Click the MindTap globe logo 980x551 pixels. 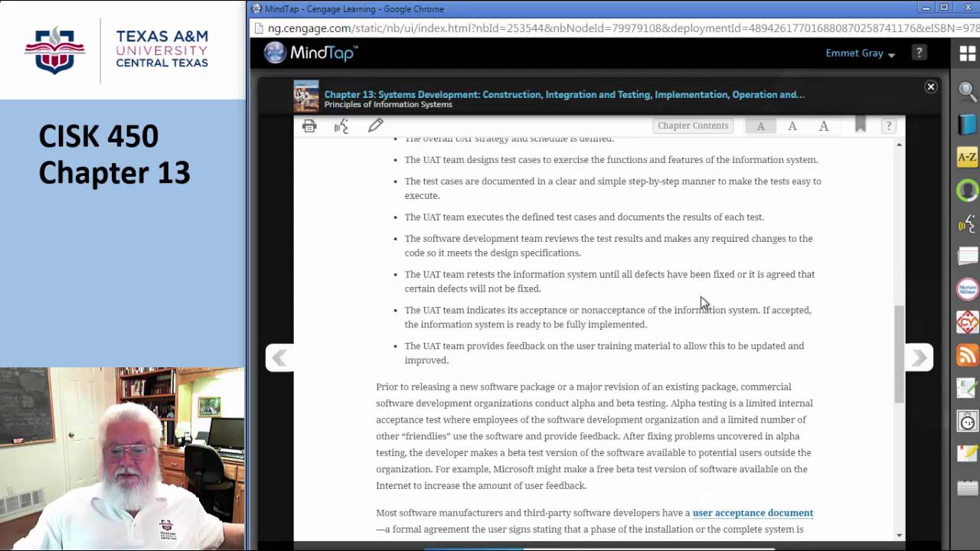275,53
